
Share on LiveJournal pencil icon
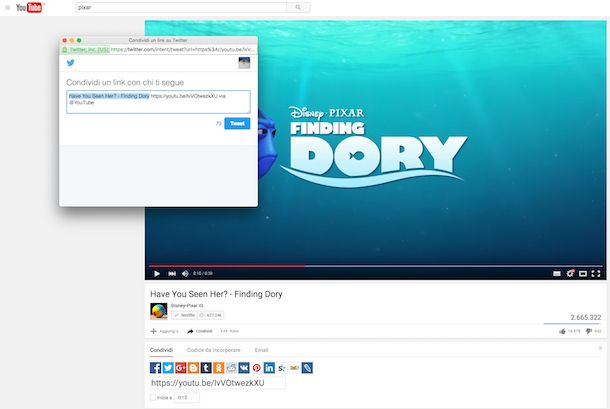[x=307, y=368]
